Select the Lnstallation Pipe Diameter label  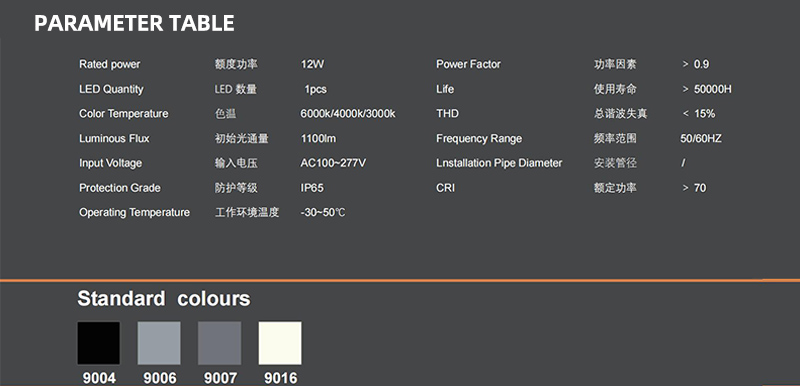pyautogui.click(x=499, y=163)
